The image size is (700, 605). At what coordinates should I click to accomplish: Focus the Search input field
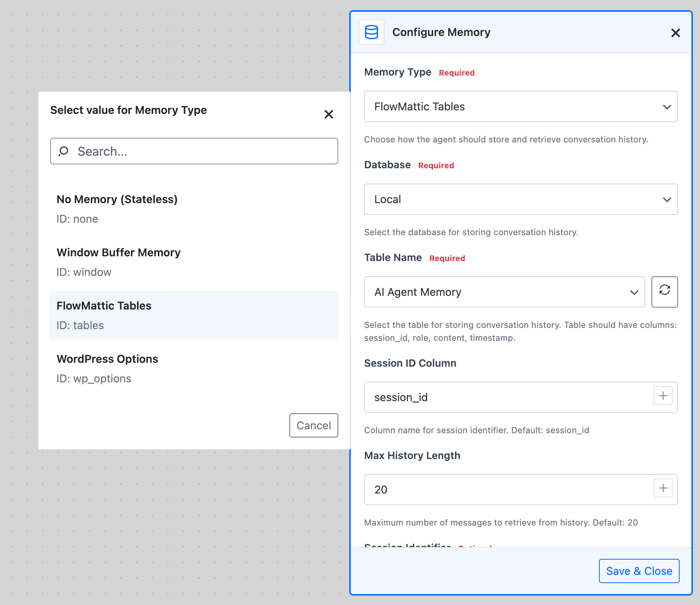coord(204,151)
